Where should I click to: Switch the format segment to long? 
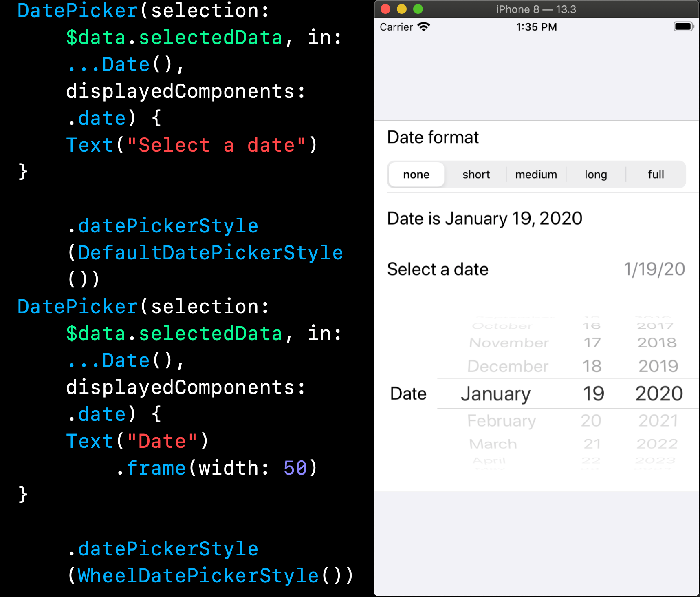coord(595,174)
